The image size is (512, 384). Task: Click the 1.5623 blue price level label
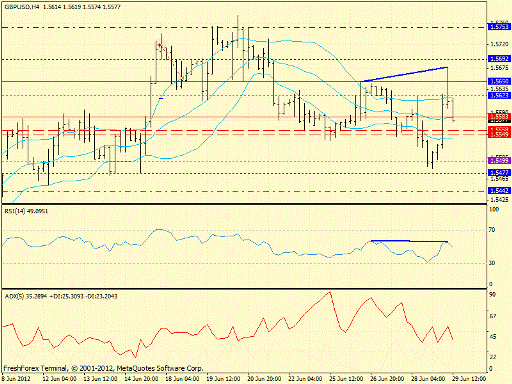click(499, 95)
